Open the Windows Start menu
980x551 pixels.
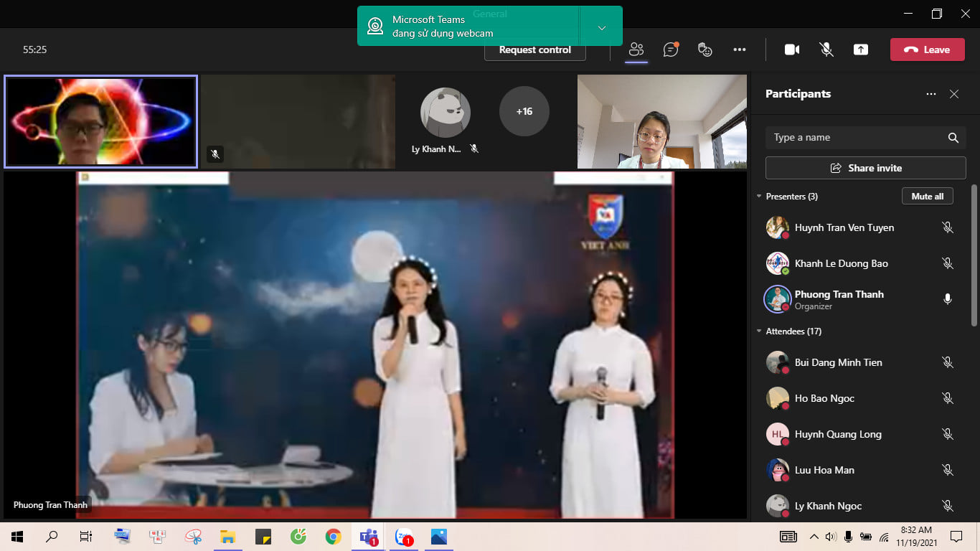pos(17,536)
